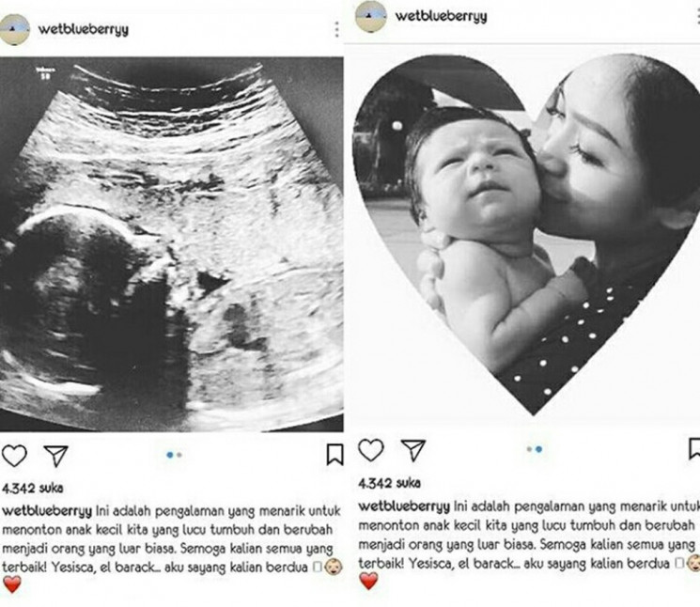View likes list '4.342 suka' on left post
Image resolution: width=700 pixels, height=607 pixels.
[33, 488]
